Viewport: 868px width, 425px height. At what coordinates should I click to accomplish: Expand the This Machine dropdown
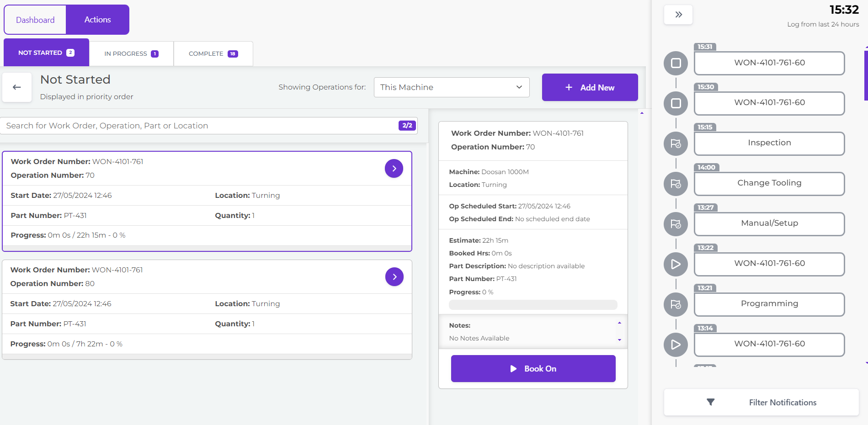(x=451, y=87)
